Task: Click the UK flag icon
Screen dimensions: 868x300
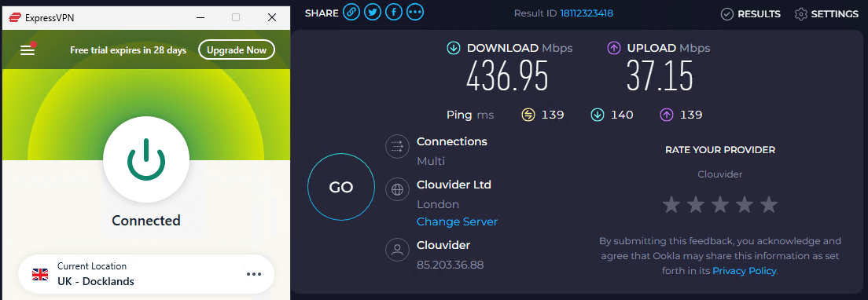Action: [x=40, y=274]
